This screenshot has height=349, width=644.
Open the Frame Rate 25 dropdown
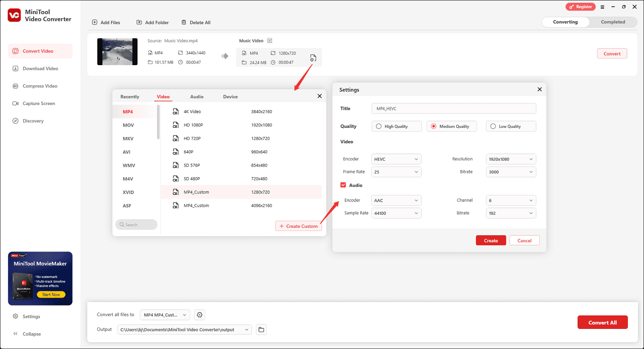(x=396, y=172)
